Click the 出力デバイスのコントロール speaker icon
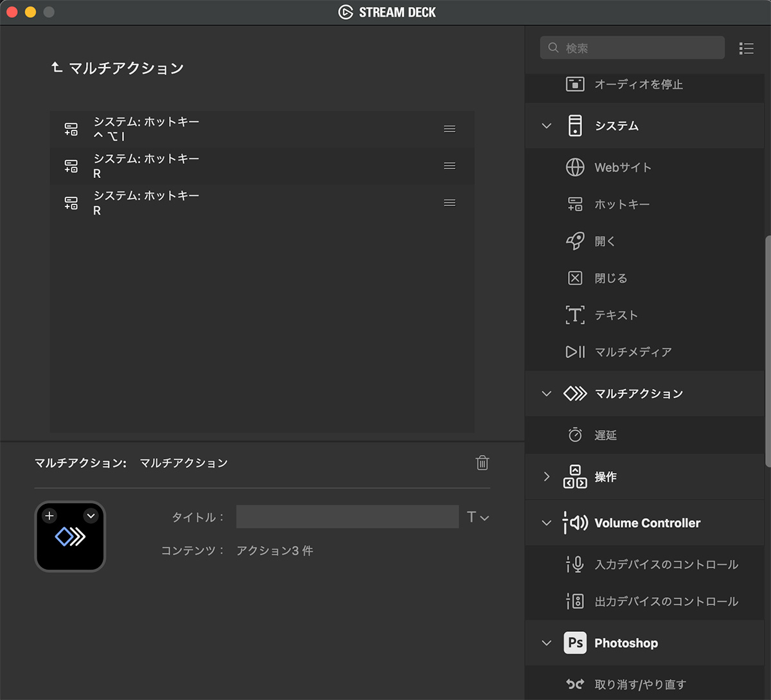 [x=575, y=602]
